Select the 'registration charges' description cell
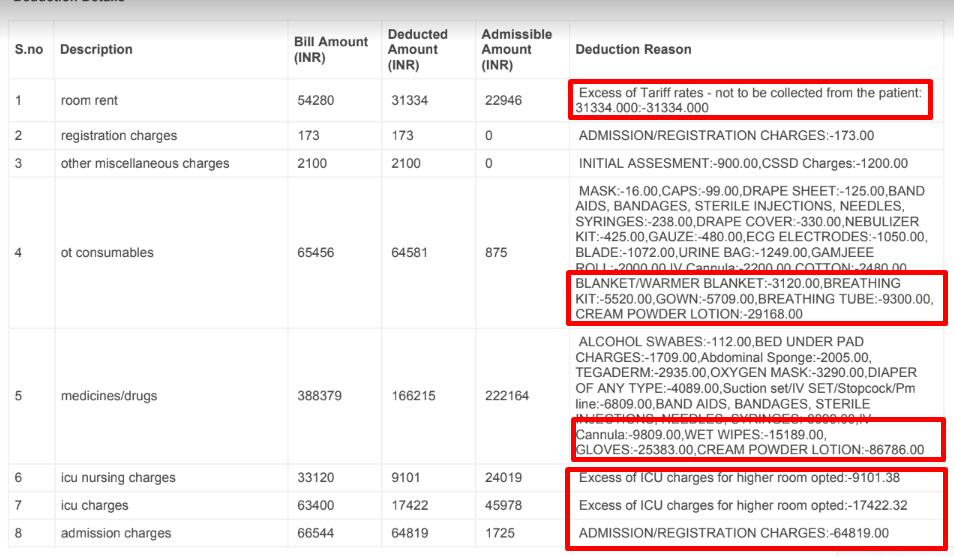 tap(119, 136)
